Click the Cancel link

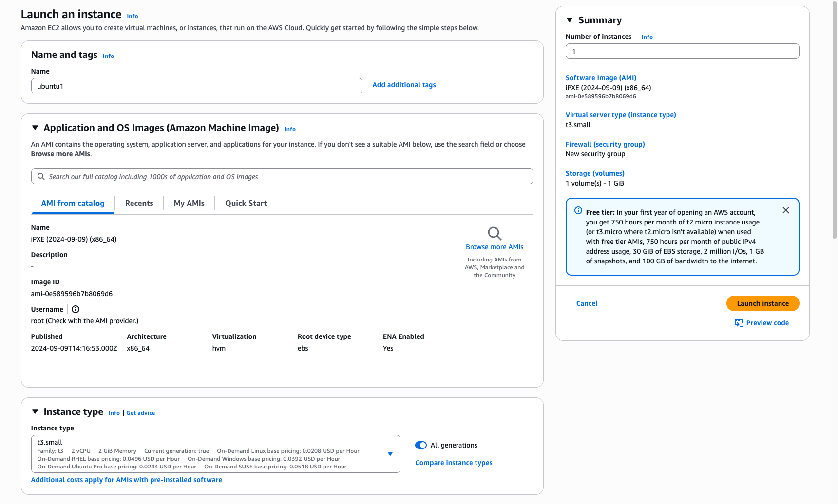coord(587,303)
